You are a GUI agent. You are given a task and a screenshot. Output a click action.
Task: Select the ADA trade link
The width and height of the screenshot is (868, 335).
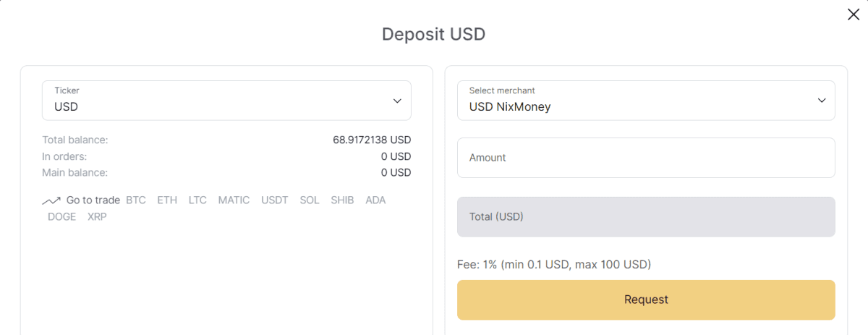375,200
